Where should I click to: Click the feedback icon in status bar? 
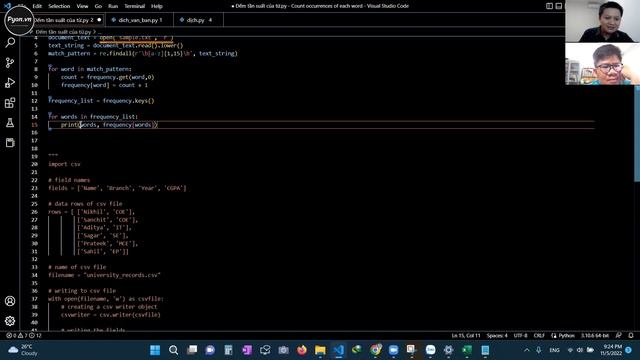[618, 336]
